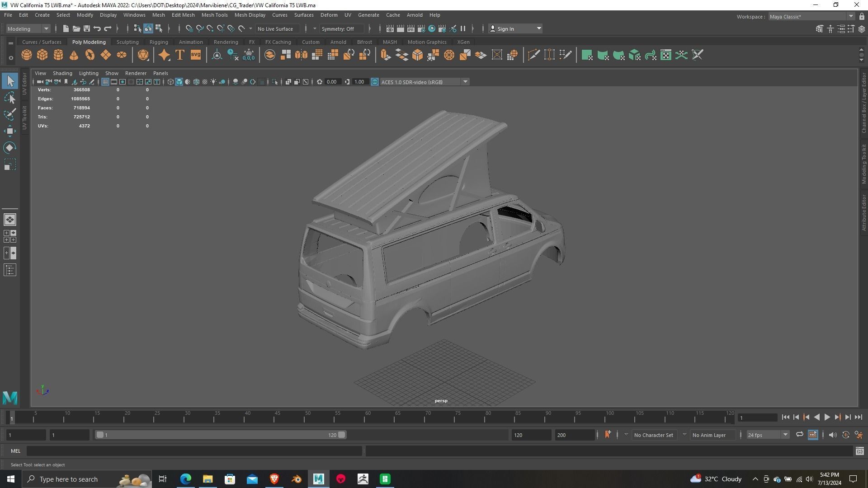Click the current frame input field
Viewport: 868px width, 488px height.
(x=758, y=418)
